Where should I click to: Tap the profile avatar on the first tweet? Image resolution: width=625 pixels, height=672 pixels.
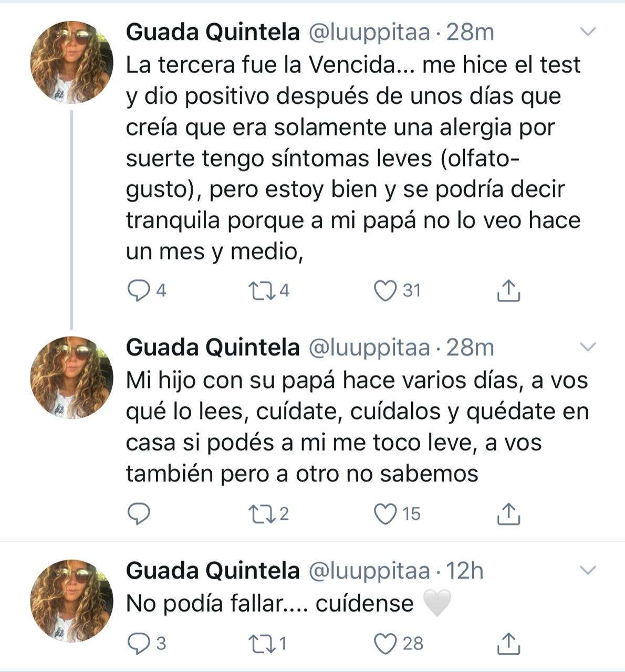[x=71, y=62]
